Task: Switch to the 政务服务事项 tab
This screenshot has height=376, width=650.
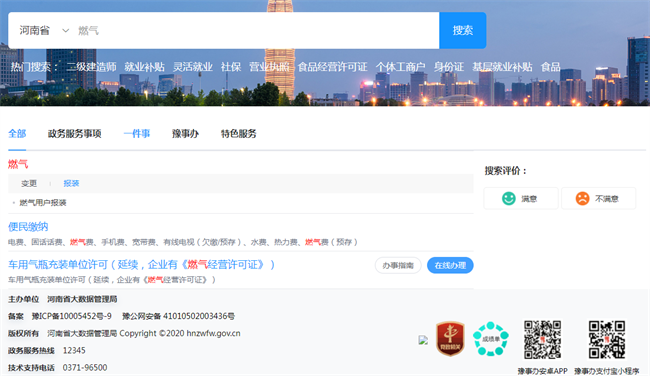Action: click(75, 133)
